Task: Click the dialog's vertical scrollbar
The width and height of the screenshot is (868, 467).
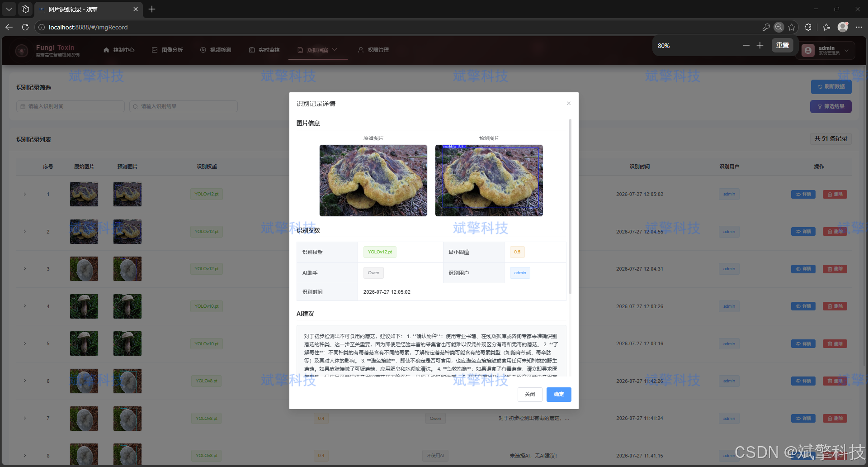Action: tap(570, 206)
